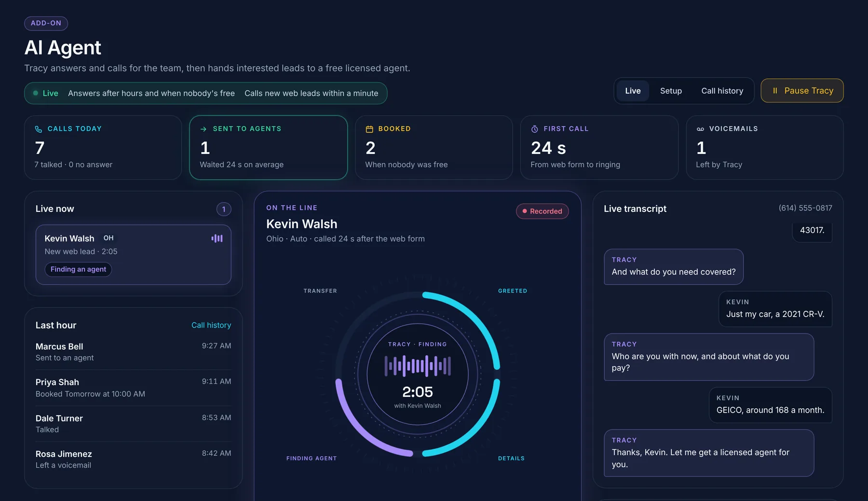The height and width of the screenshot is (501, 868).
Task: Open Rosa Jimenez voicemail row
Action: [133, 459]
